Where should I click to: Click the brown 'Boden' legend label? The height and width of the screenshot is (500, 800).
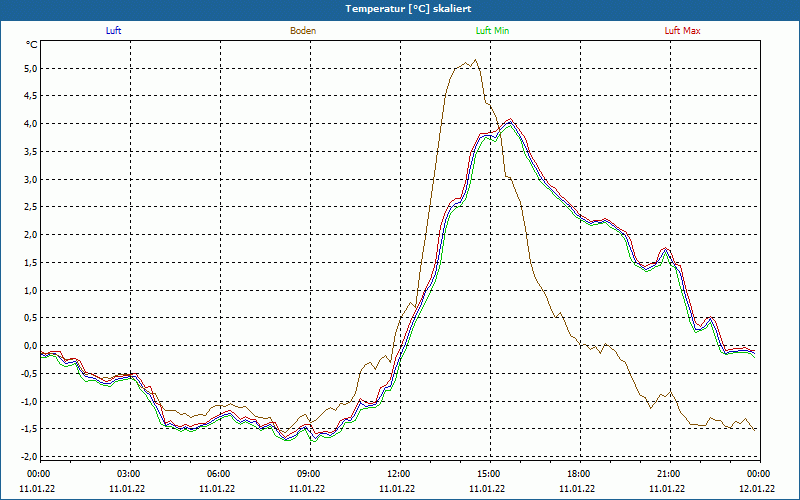[x=303, y=31]
